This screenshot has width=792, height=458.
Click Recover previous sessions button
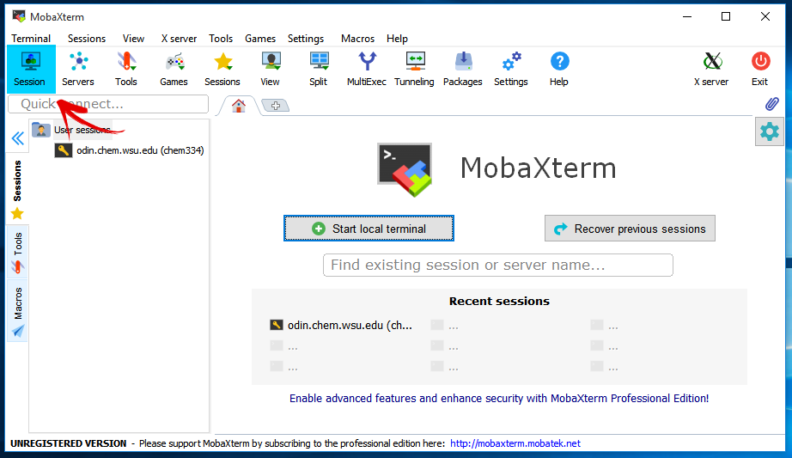click(630, 229)
